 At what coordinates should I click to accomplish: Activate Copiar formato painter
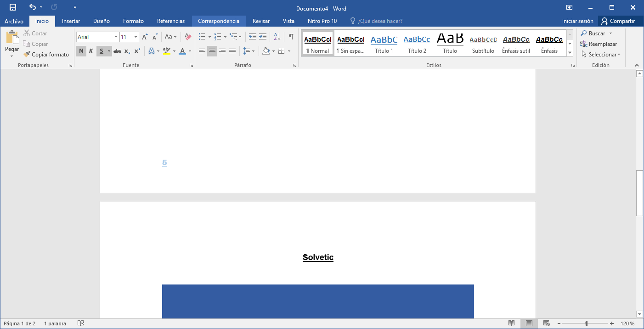click(46, 55)
